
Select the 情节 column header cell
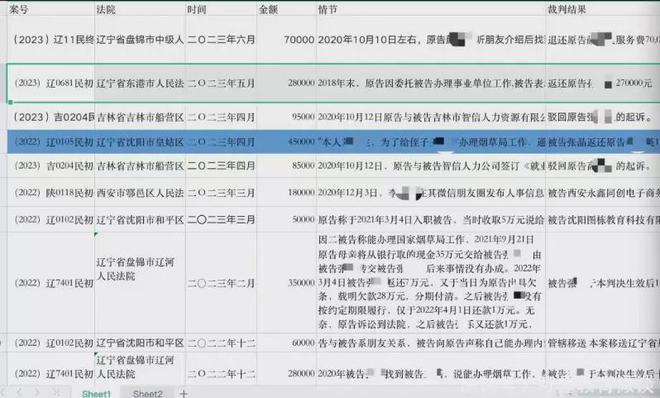(x=431, y=9)
